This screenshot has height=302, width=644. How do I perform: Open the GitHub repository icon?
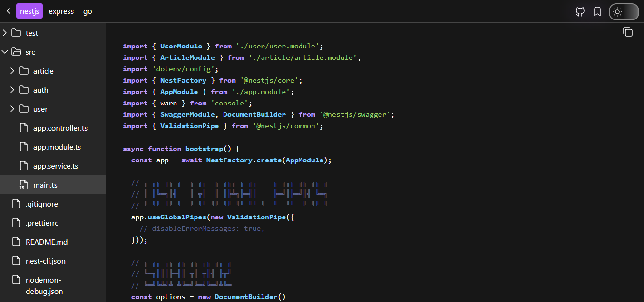pyautogui.click(x=580, y=12)
